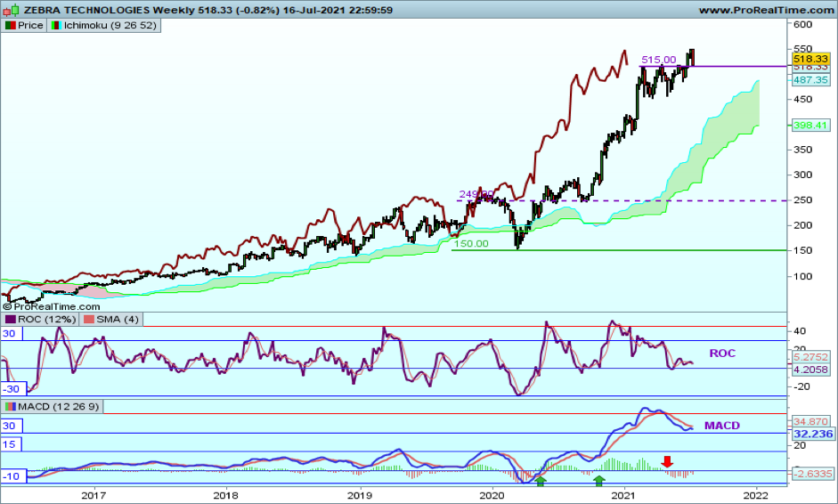Click the 249.00 dashed level label
The image size is (838, 504).
(476, 194)
